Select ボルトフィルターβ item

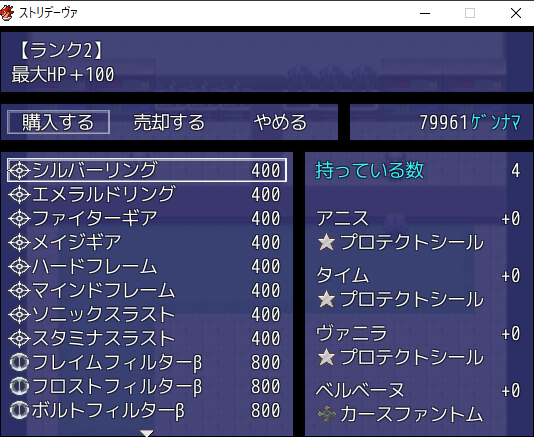point(147,410)
